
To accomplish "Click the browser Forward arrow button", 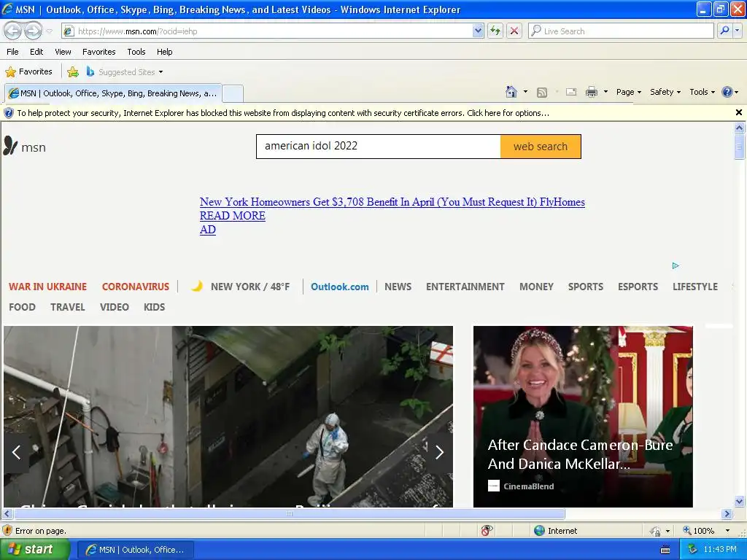I will pos(33,31).
